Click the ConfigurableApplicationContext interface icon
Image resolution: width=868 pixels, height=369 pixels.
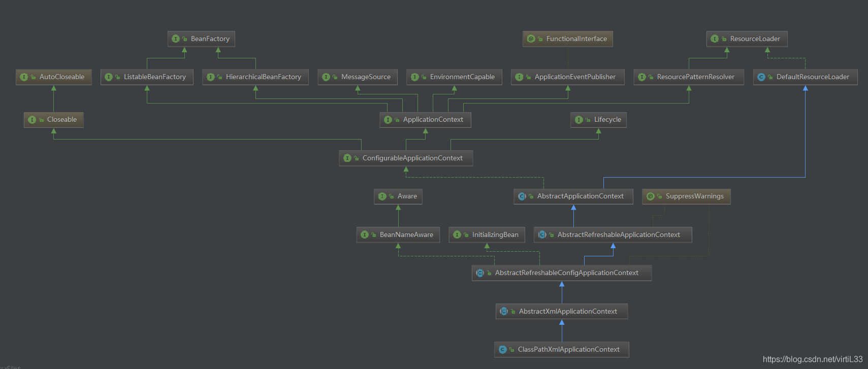pyautogui.click(x=347, y=158)
